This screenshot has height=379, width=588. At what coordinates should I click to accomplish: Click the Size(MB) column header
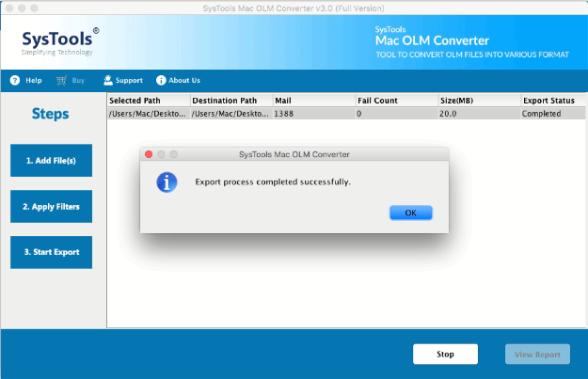click(480, 101)
